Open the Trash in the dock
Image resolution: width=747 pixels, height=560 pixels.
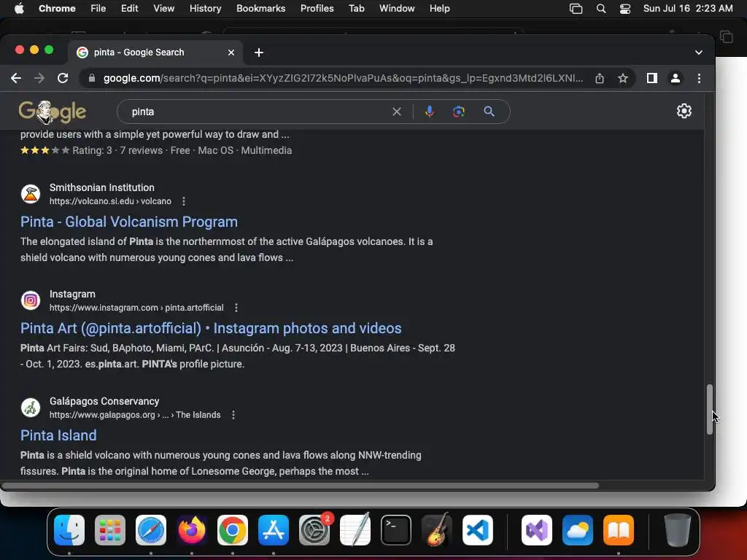pos(677,530)
